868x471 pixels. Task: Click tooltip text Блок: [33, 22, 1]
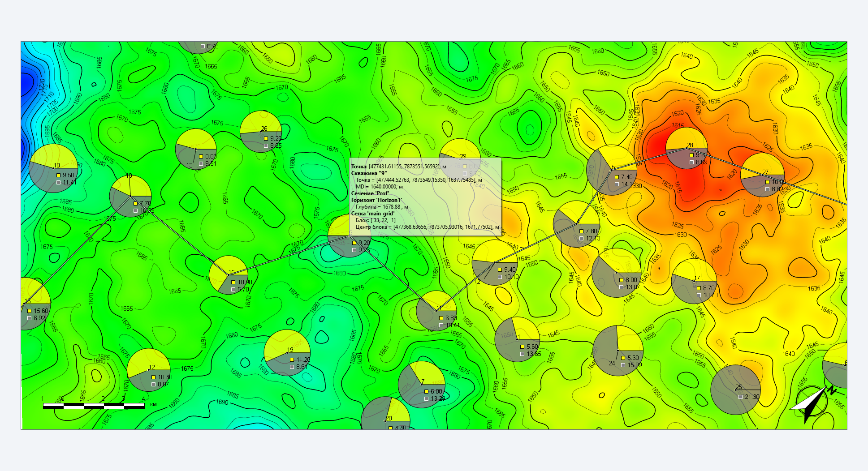[376, 220]
